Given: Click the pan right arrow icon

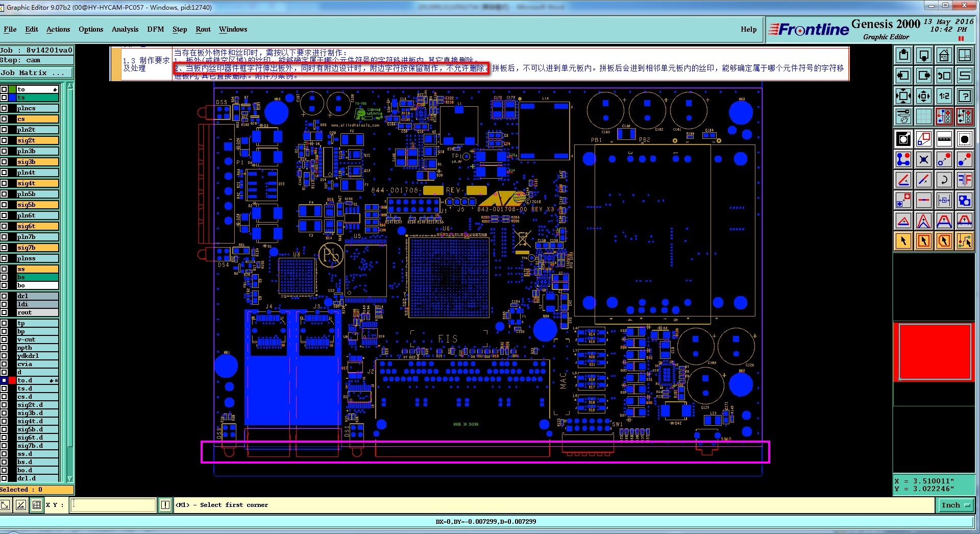Looking at the screenshot, I should coord(924,76).
